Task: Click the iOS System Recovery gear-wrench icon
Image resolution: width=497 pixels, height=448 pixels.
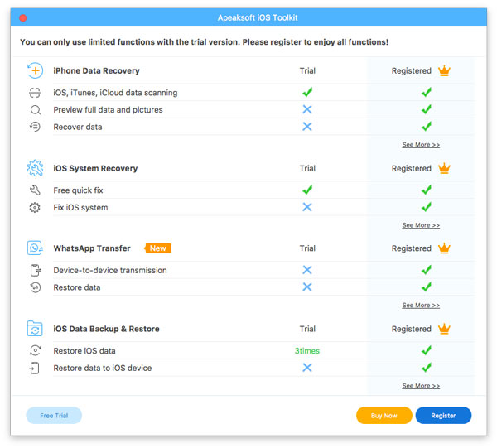Action: tap(35, 168)
